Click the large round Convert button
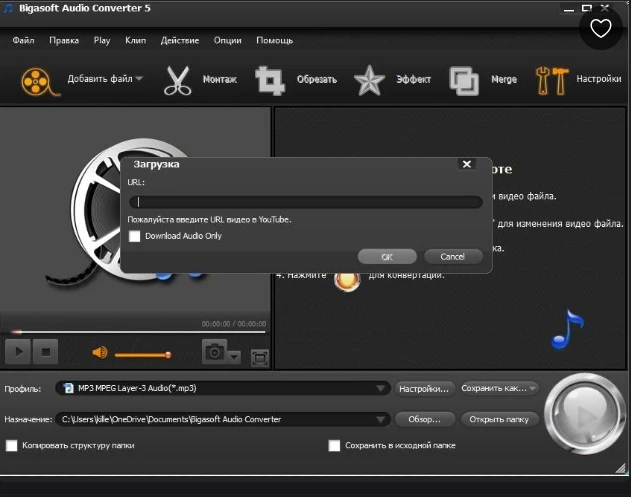Screen dimensions: 631x497 pyautogui.click(x=584, y=414)
